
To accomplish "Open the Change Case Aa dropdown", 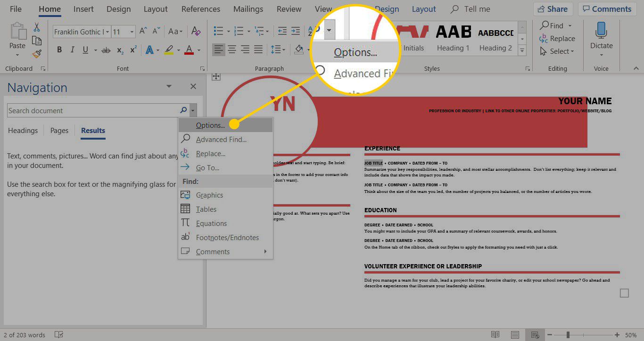I will point(175,32).
